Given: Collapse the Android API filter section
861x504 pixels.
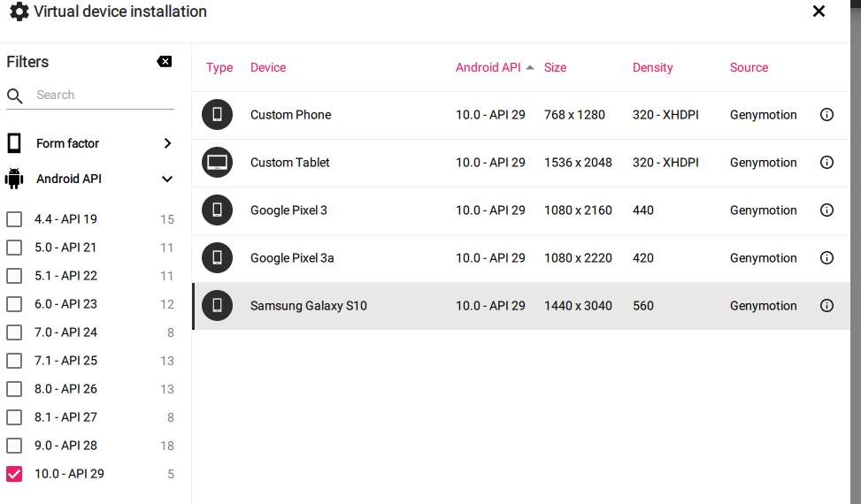Looking at the screenshot, I should coord(167,179).
